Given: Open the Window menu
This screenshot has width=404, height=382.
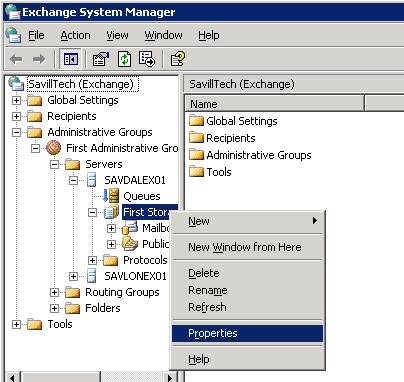Looking at the screenshot, I should coord(163,35).
